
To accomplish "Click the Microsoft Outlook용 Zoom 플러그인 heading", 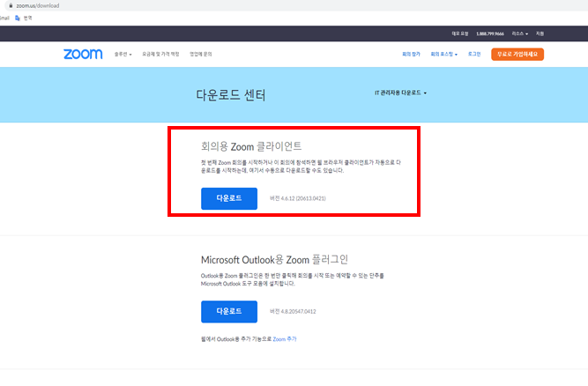I will (x=274, y=260).
